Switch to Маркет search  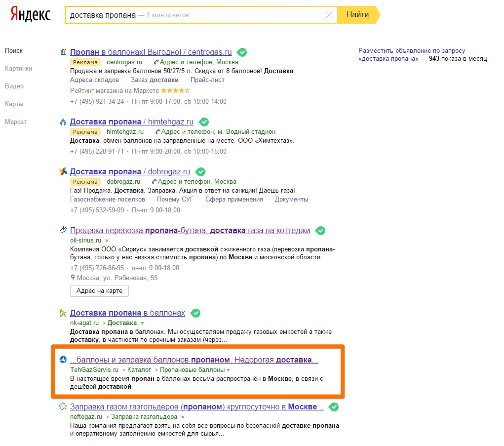pos(16,122)
